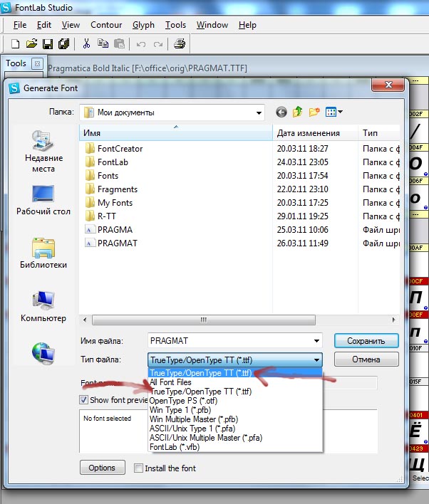This screenshot has height=504, width=429.
Task: Click the Undo arrow icon
Action: point(141,44)
